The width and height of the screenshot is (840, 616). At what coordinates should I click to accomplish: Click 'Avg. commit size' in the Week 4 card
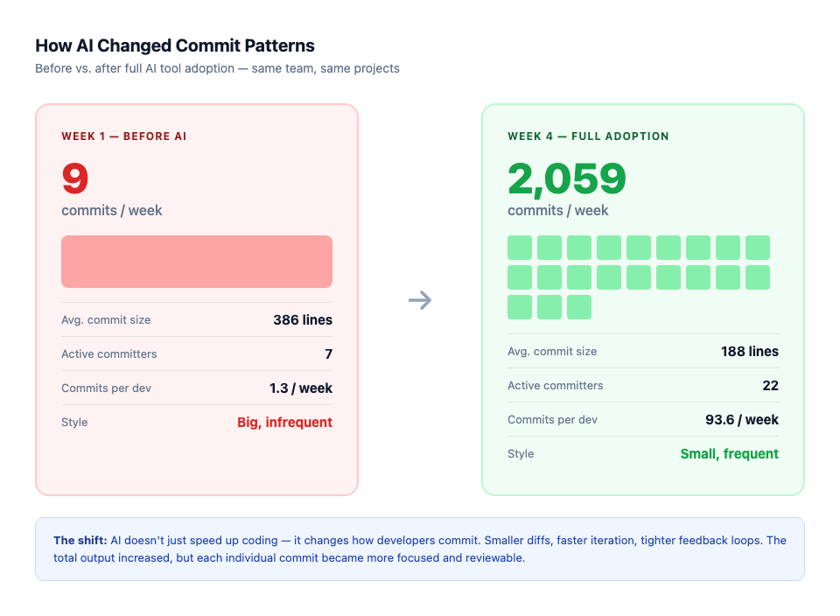(x=552, y=352)
